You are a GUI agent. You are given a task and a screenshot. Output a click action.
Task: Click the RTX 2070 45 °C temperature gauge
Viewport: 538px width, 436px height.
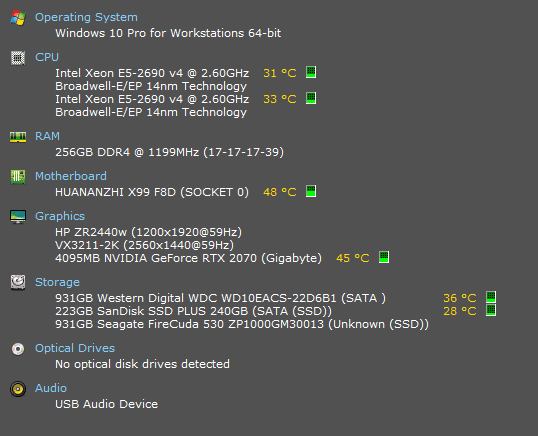[x=384, y=257]
